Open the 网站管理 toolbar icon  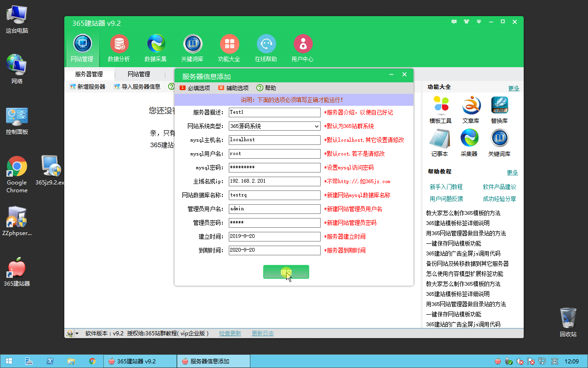click(x=82, y=49)
